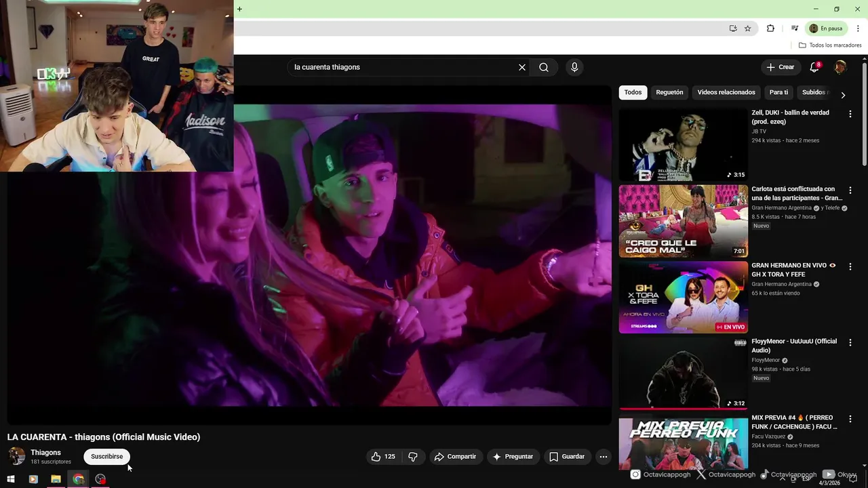The height and width of the screenshot is (488, 868).
Task: Open more actions ellipsis under video
Action: coord(604,457)
